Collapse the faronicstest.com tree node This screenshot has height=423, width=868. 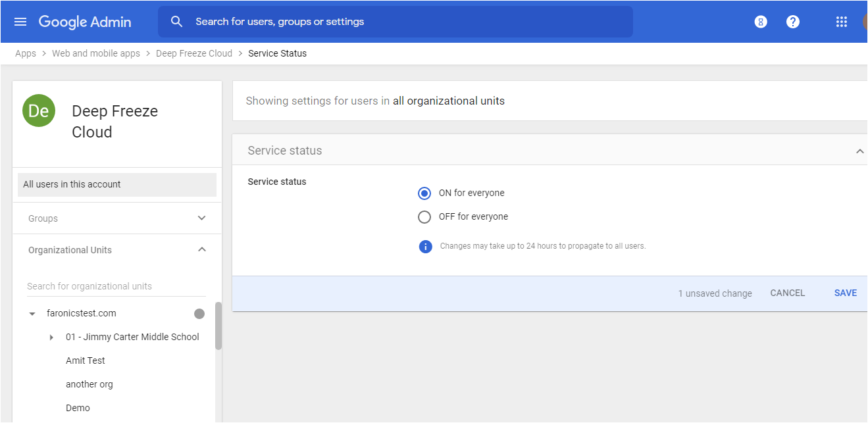tap(32, 314)
